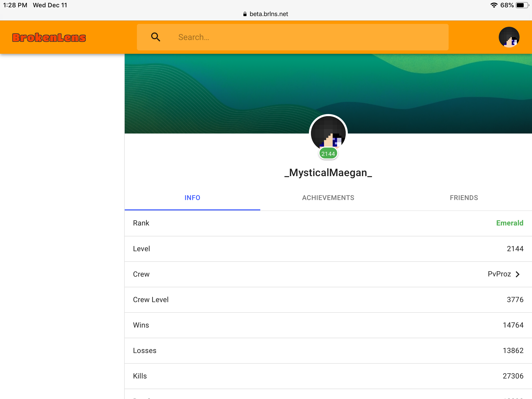Click the search magnifier icon
This screenshot has height=399, width=532.
(155, 37)
